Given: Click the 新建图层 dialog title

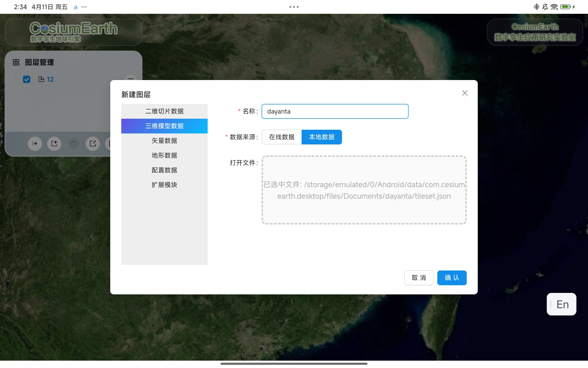Looking at the screenshot, I should 136,95.
